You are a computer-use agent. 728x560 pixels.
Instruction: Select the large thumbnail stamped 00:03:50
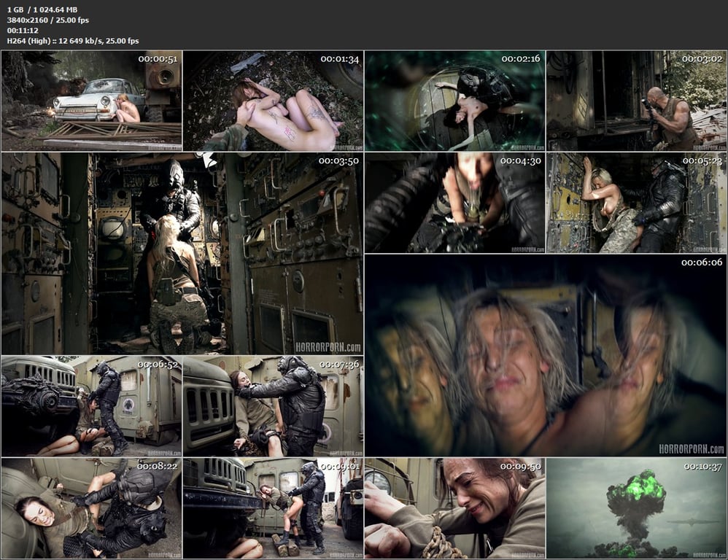[x=182, y=254]
